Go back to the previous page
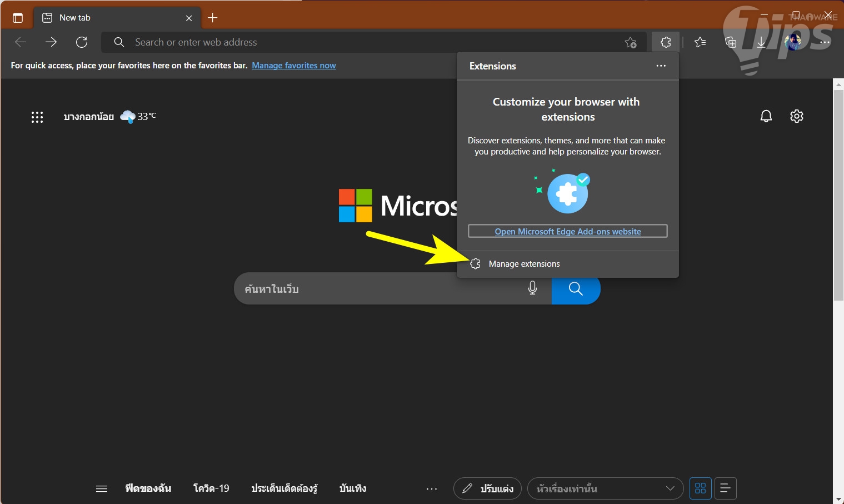The width and height of the screenshot is (844, 504). point(21,42)
